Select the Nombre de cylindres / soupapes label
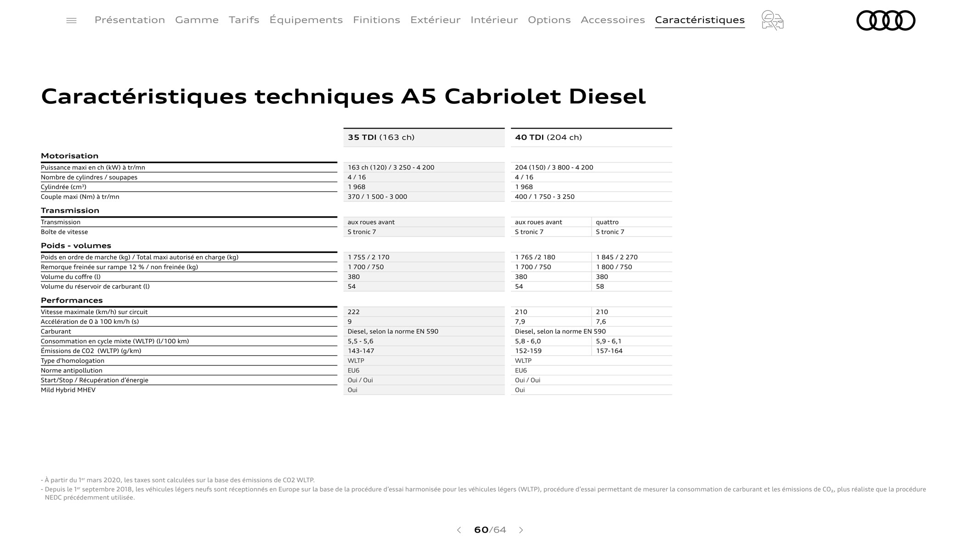This screenshot has width=980, height=551. pos(89,177)
